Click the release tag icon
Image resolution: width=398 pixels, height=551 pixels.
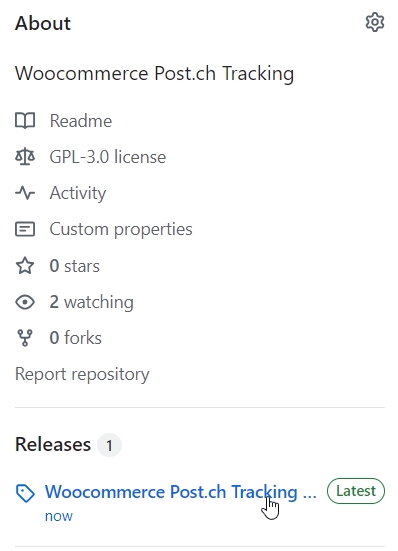25,493
